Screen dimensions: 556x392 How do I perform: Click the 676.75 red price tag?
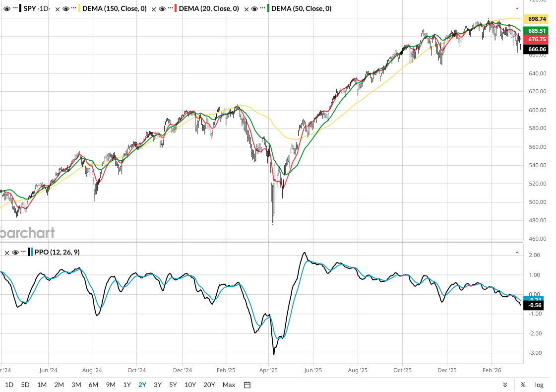[x=536, y=39]
